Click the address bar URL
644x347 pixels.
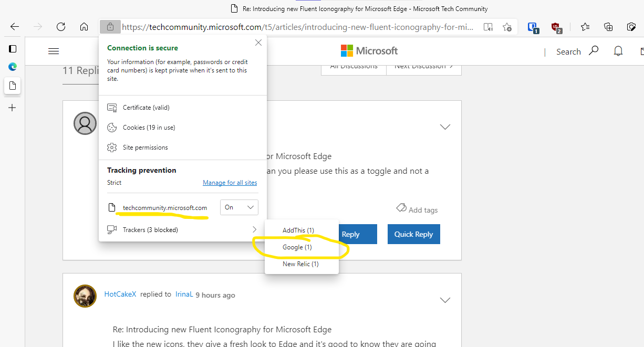[298, 27]
